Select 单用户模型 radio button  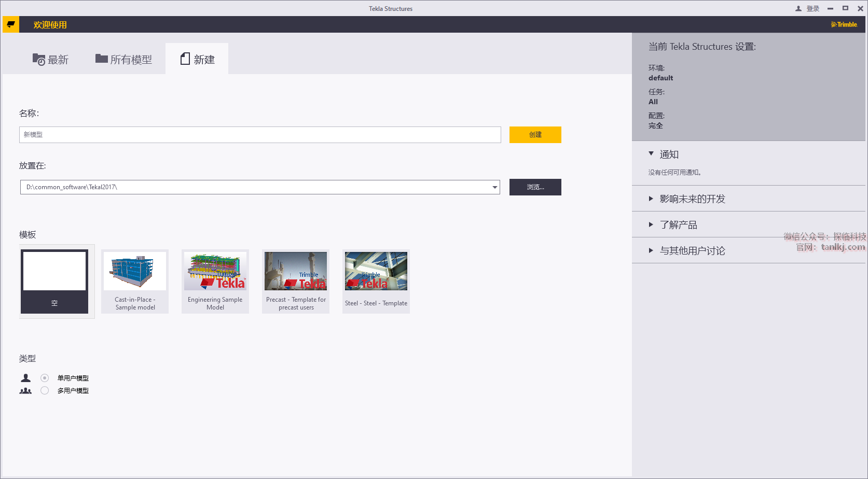tap(45, 378)
